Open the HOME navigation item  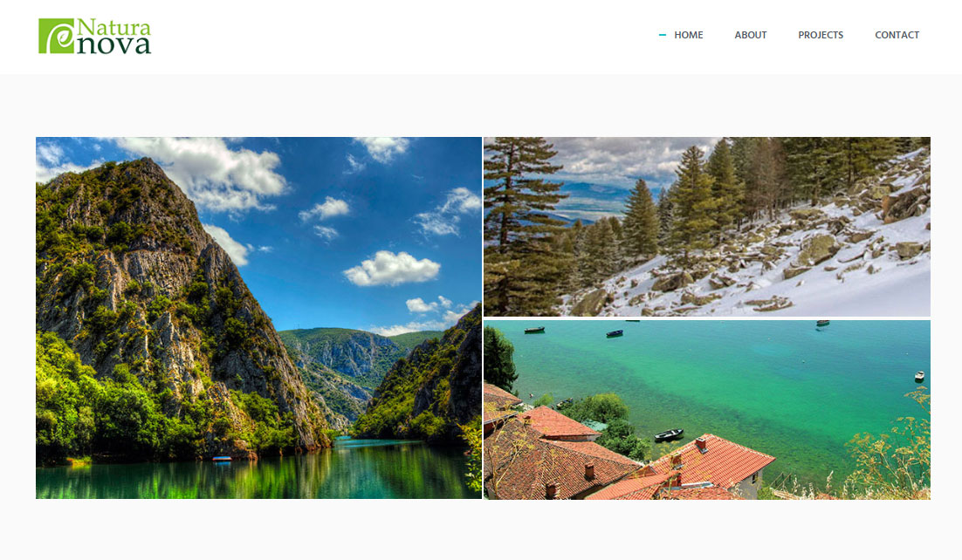(689, 35)
